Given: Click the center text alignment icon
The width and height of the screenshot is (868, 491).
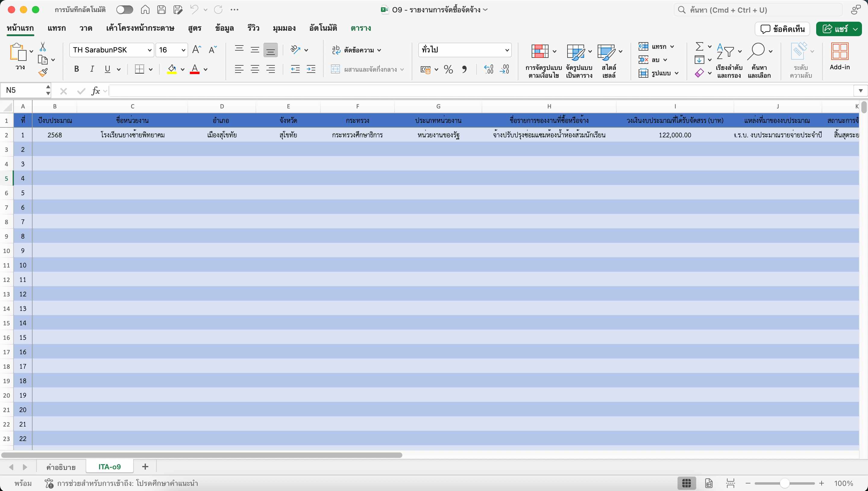Looking at the screenshot, I should coord(255,70).
